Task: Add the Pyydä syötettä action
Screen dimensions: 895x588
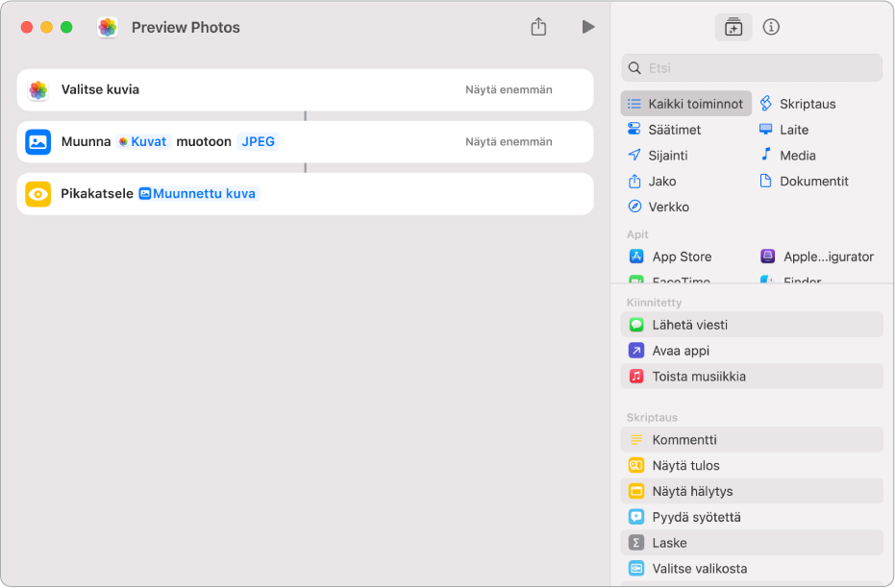Action: point(752,517)
